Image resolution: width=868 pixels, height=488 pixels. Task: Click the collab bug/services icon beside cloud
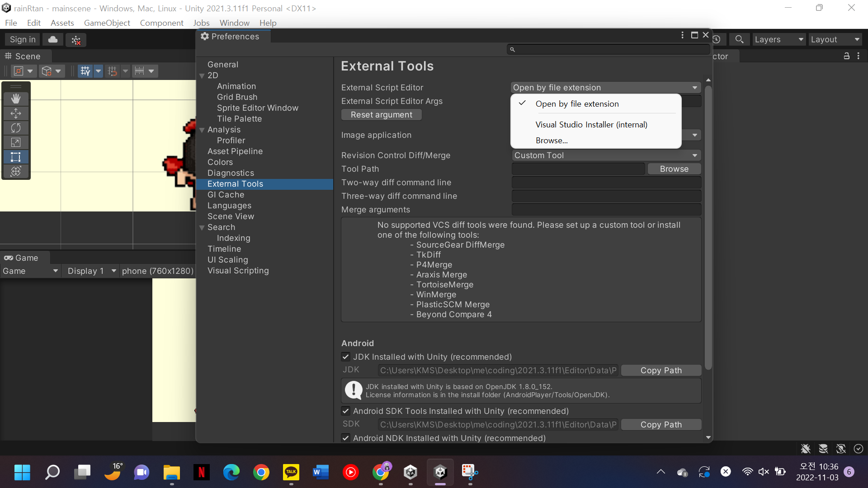pyautogui.click(x=76, y=40)
